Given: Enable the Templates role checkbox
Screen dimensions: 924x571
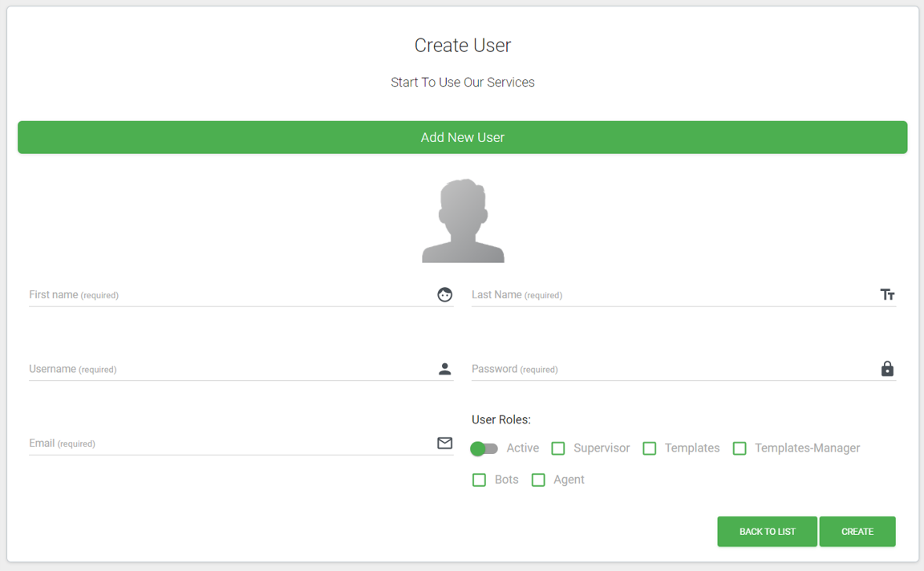Looking at the screenshot, I should pyautogui.click(x=650, y=448).
